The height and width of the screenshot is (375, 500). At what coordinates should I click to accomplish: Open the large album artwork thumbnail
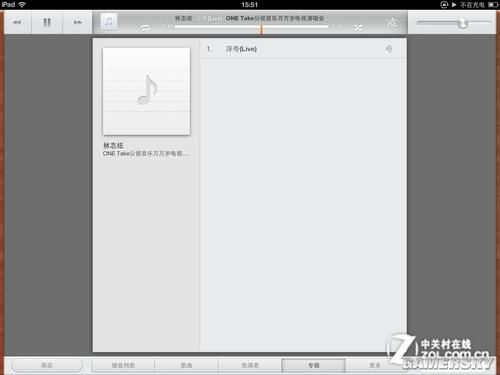pos(146,91)
